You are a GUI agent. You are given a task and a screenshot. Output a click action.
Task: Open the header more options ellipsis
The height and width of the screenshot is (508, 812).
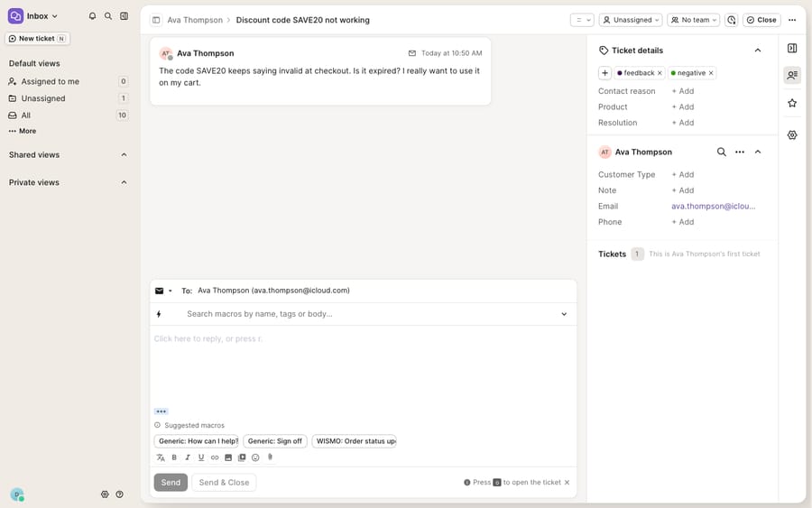coord(792,20)
